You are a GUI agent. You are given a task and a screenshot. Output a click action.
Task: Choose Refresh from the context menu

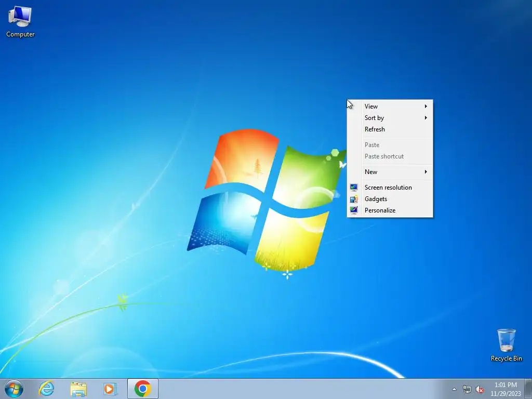390,129
